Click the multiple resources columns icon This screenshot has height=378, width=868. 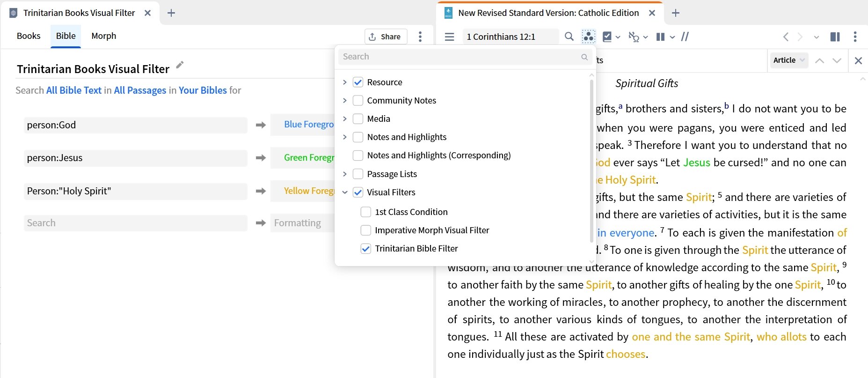[660, 37]
